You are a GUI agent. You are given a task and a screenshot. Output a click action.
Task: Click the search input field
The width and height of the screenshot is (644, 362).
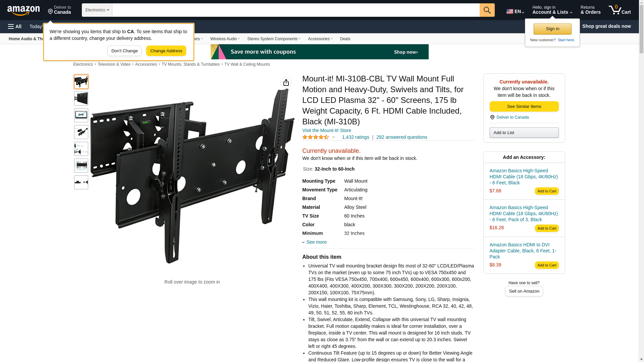tap(296, 10)
